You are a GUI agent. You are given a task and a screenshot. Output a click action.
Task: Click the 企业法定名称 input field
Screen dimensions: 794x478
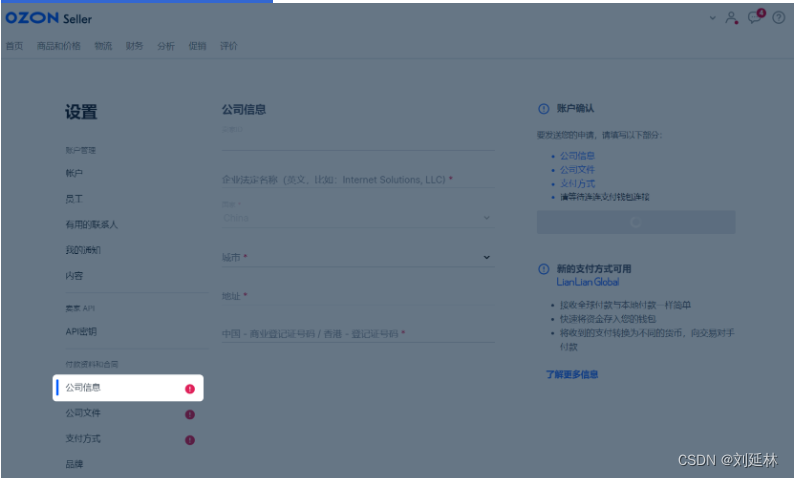pos(358,180)
